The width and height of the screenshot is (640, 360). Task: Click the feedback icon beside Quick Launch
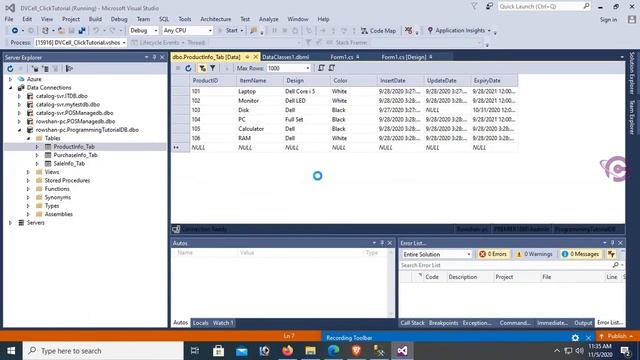(489, 6)
